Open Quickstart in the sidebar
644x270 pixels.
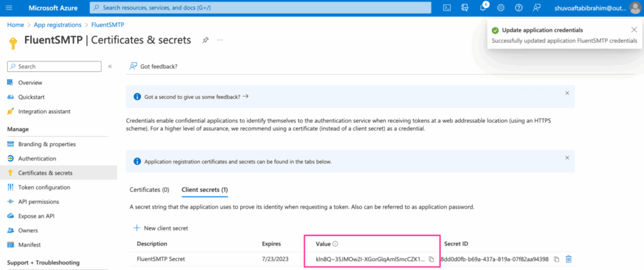click(x=31, y=97)
